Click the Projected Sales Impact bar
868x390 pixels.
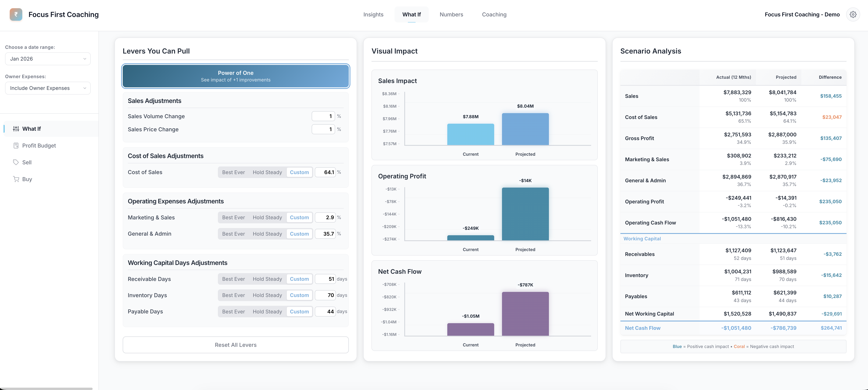point(525,129)
